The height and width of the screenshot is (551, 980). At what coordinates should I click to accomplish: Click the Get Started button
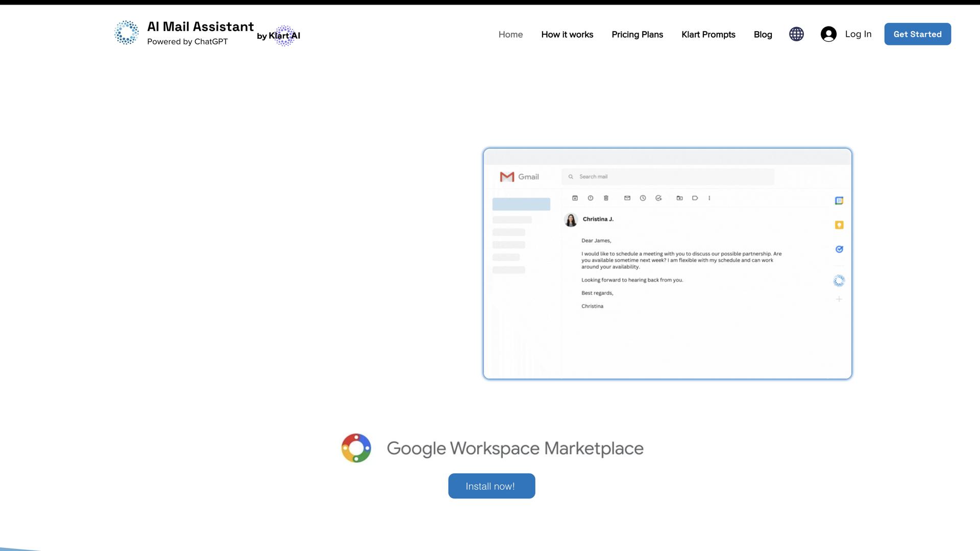coord(917,34)
